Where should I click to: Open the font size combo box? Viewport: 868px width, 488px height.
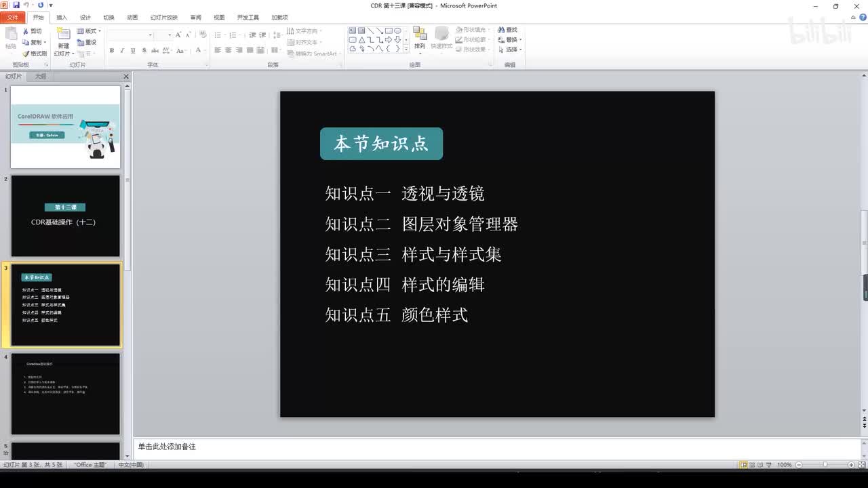pos(163,35)
